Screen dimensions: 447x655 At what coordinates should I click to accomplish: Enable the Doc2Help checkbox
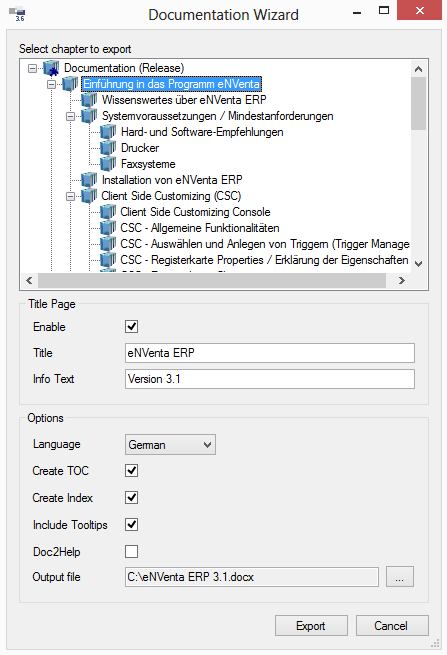click(132, 551)
